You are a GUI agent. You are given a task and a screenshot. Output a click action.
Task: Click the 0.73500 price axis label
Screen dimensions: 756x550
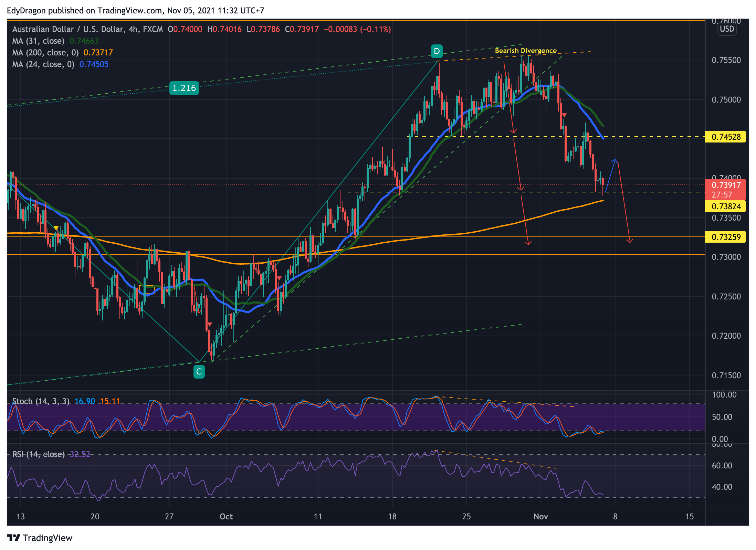pos(726,218)
